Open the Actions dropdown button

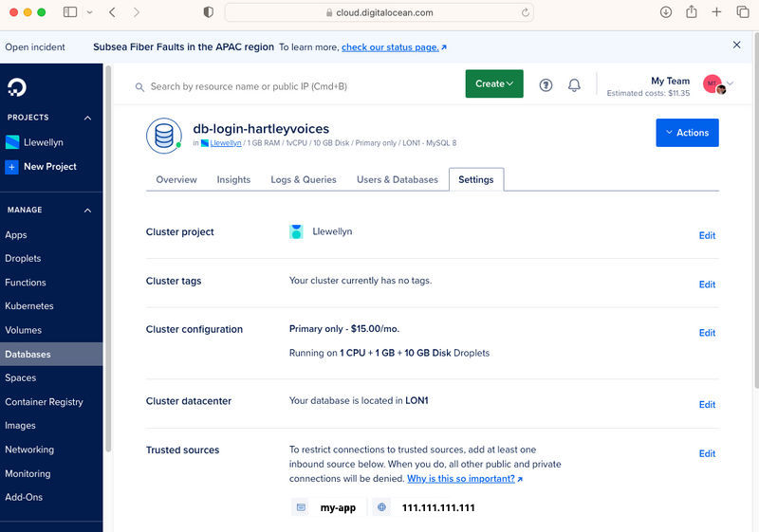tap(687, 133)
